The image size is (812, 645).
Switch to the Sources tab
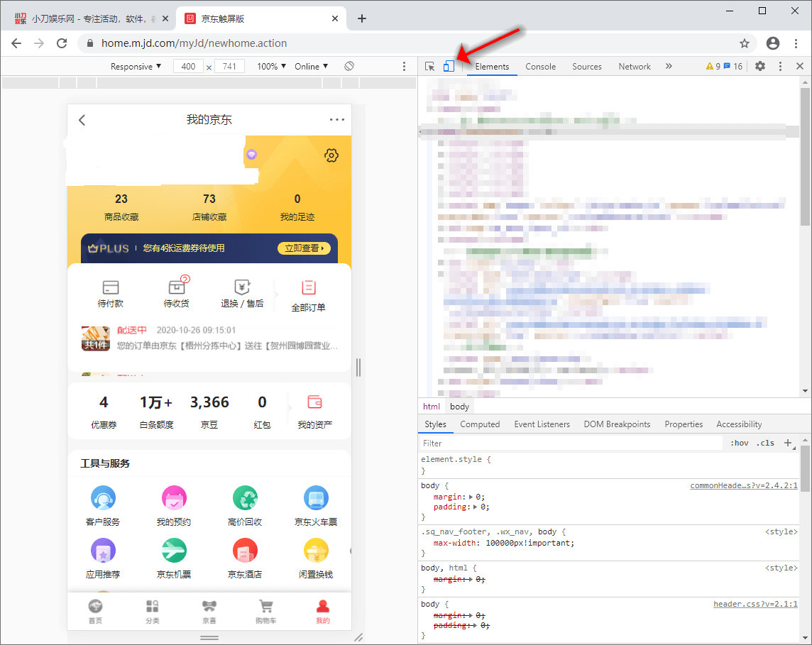[x=587, y=66]
